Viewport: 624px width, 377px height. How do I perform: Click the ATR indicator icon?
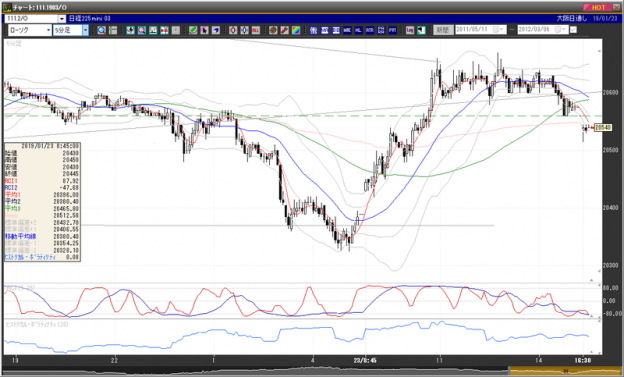click(x=370, y=30)
